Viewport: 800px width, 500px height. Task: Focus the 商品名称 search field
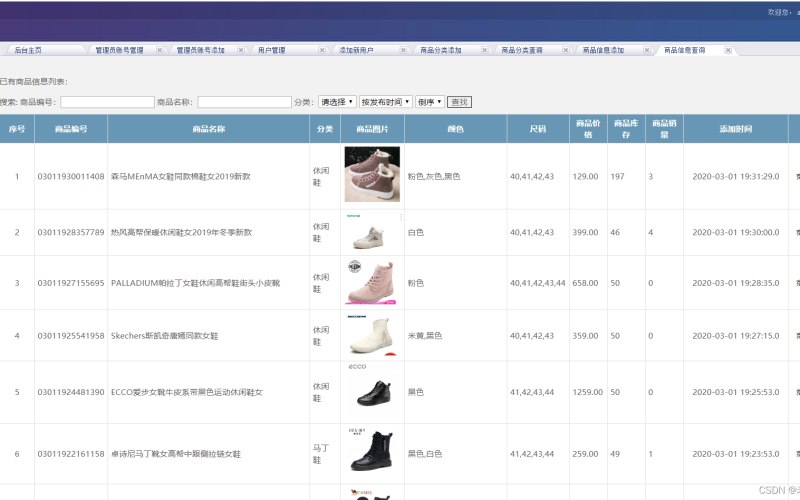pos(244,102)
